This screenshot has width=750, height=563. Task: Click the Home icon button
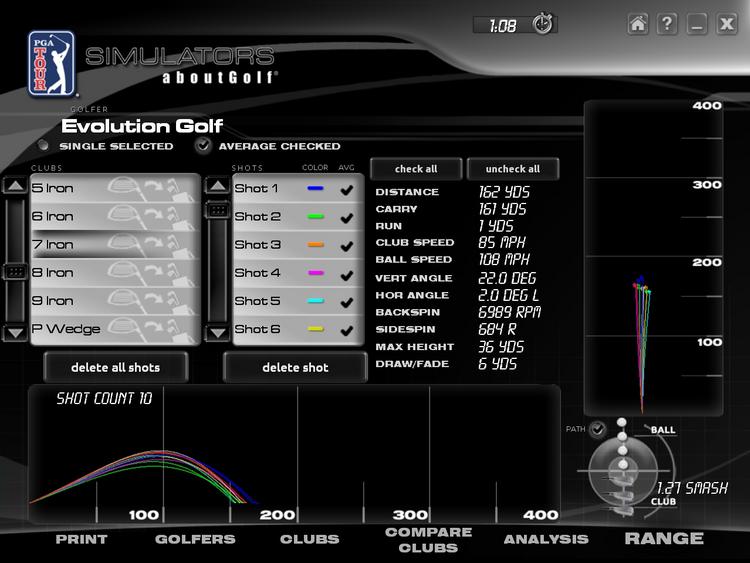638,25
